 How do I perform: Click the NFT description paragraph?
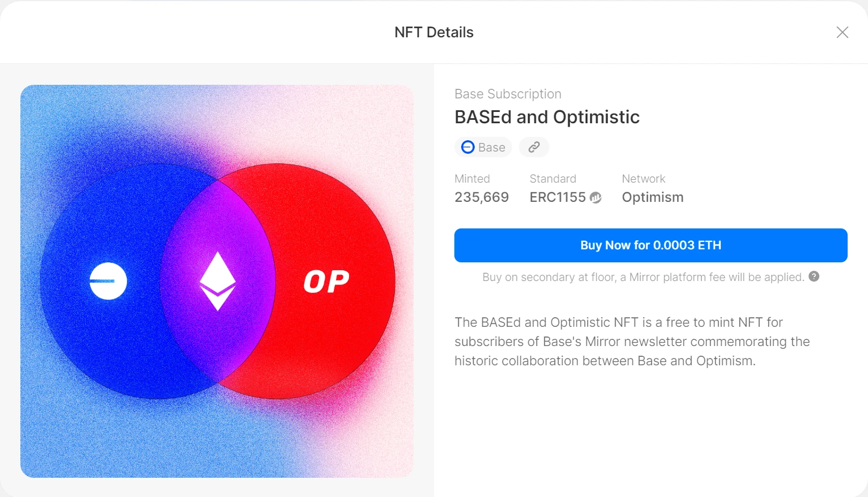click(632, 342)
